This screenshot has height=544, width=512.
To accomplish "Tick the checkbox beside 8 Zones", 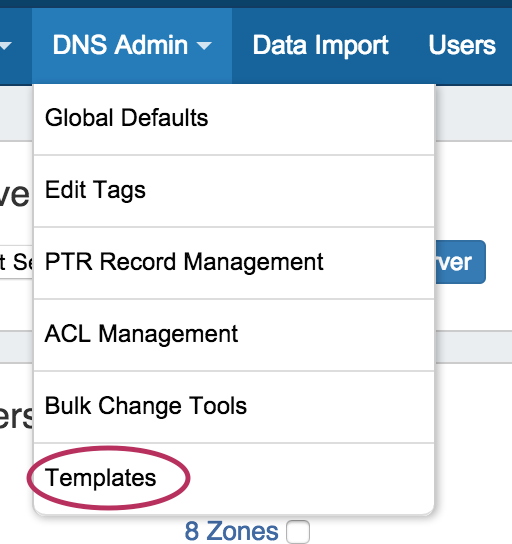I will click(298, 532).
